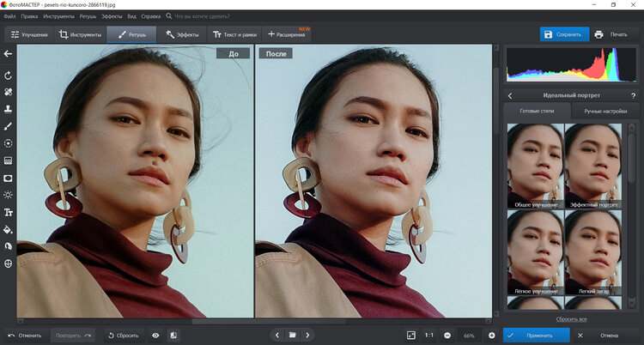Zoom out with the minus button
644x345 pixels.
coord(447,336)
